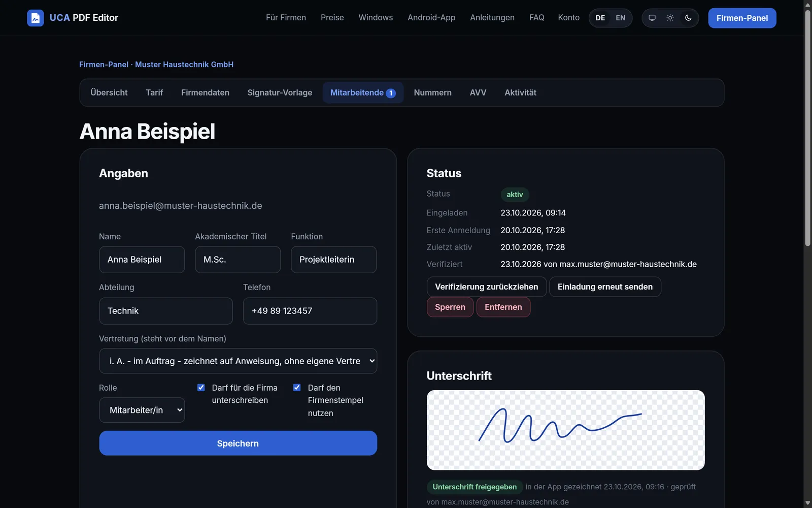Click the 'aktiv' status badge
This screenshot has height=508, width=812.
[515, 195]
